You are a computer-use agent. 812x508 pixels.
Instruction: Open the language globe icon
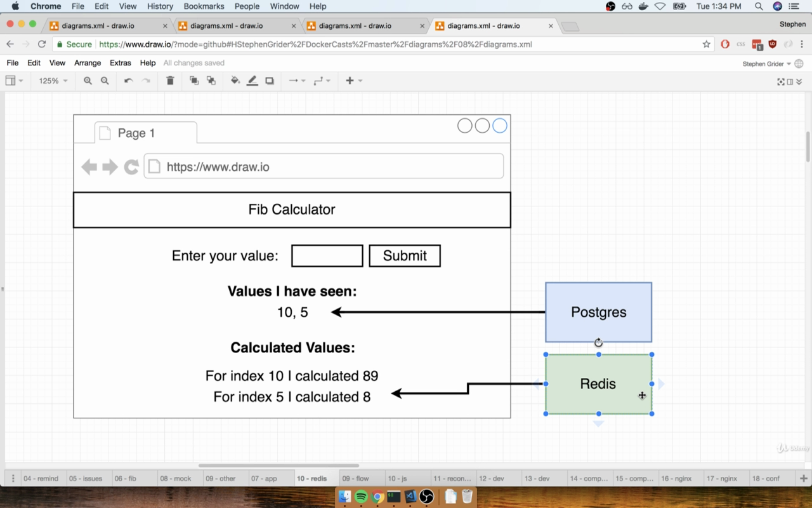click(x=799, y=63)
